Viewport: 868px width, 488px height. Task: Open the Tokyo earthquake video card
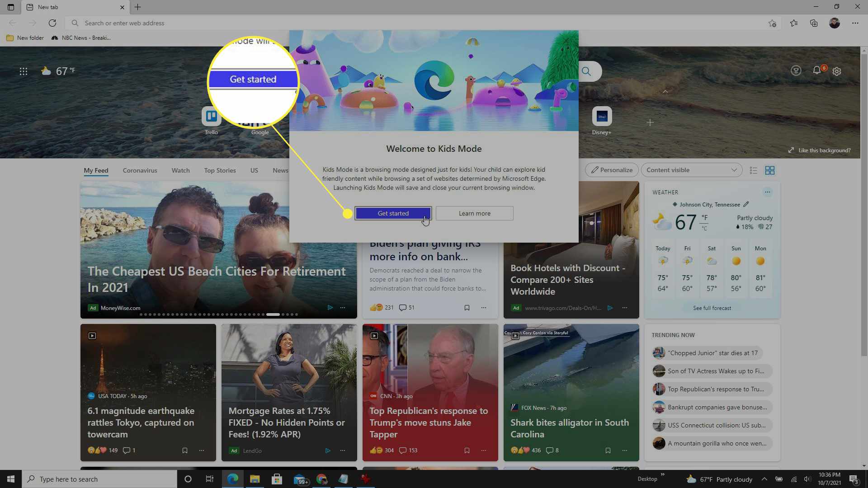pos(148,392)
